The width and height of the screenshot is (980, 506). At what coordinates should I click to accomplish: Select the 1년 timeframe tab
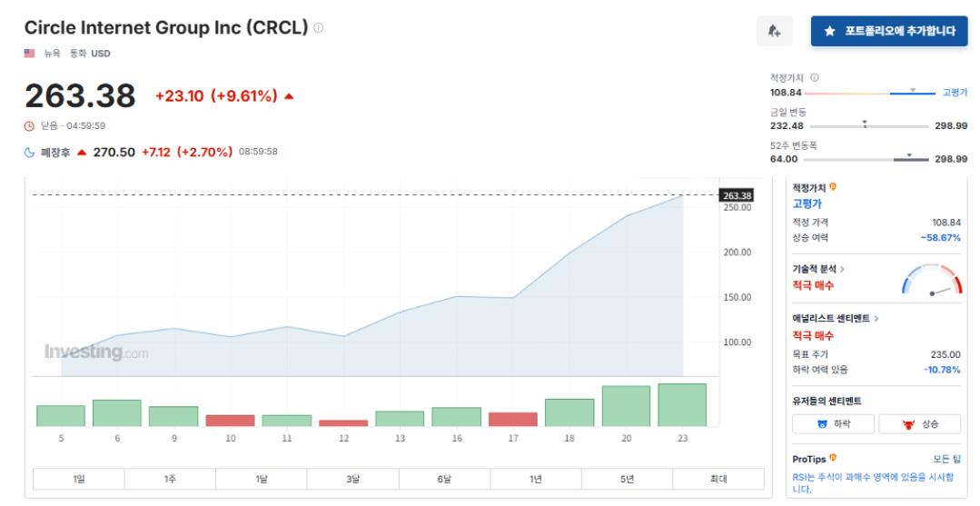click(536, 479)
